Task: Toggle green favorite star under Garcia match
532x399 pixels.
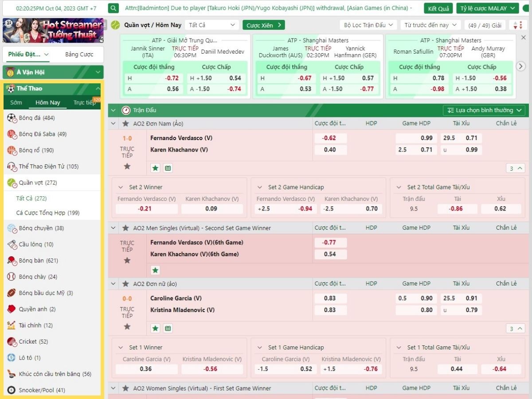Action: coord(155,329)
